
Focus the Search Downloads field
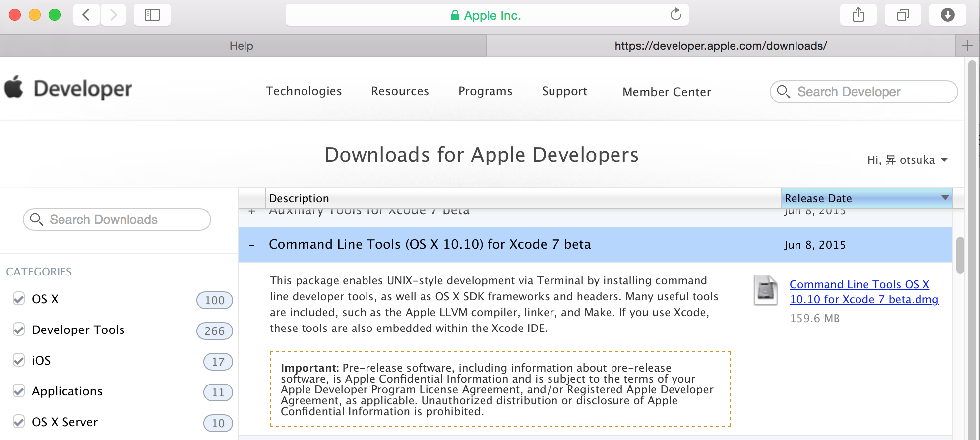tap(117, 220)
